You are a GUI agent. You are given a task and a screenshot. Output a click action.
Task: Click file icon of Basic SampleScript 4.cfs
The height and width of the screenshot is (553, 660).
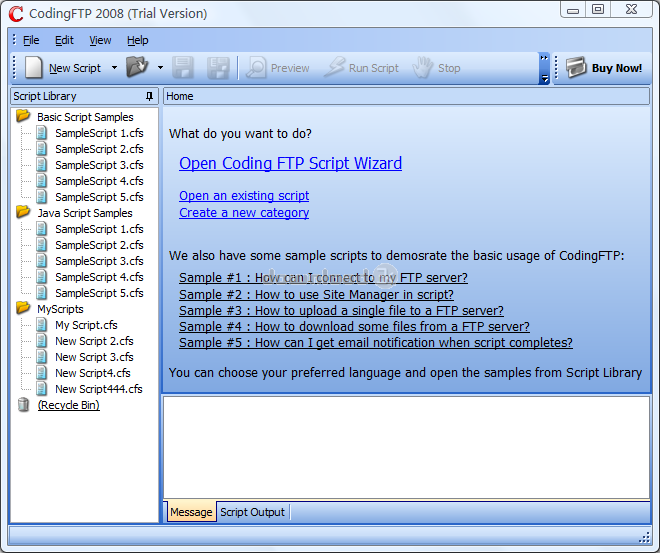(41, 181)
